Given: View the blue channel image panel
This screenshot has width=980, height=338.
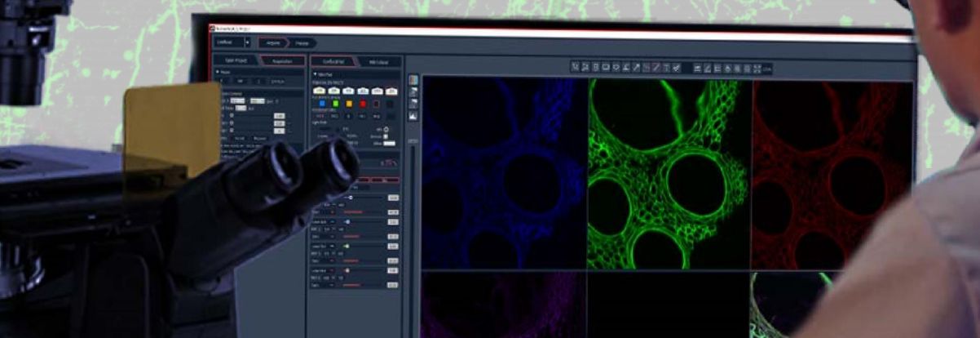Looking at the screenshot, I should [503, 174].
